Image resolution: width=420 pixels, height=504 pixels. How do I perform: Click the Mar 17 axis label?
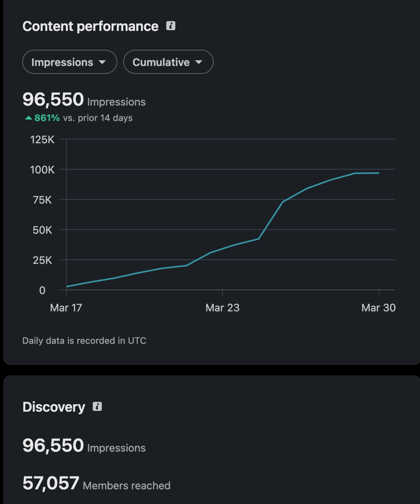pos(66,308)
